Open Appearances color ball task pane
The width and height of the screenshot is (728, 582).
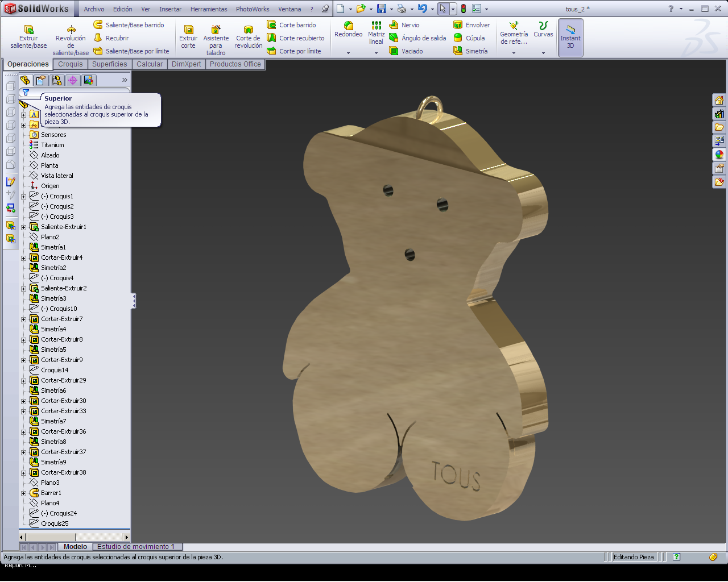(719, 155)
